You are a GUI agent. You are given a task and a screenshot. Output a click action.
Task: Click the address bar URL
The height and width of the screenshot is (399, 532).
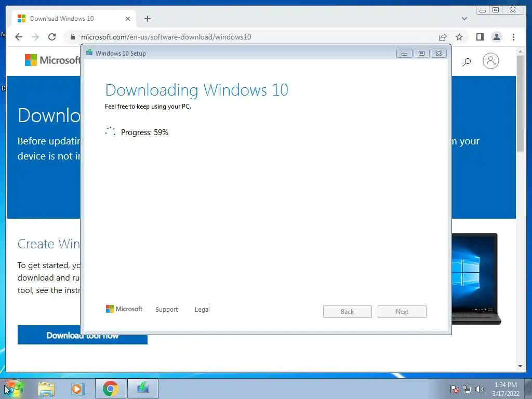[x=166, y=37]
